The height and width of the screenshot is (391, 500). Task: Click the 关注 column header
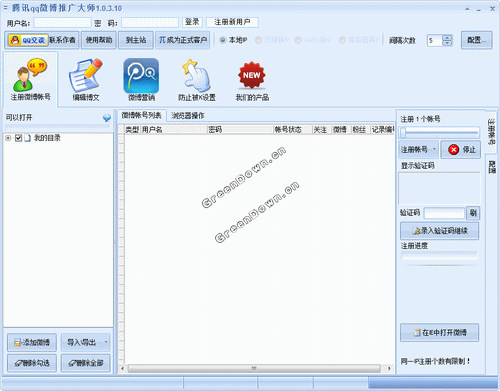pos(322,129)
